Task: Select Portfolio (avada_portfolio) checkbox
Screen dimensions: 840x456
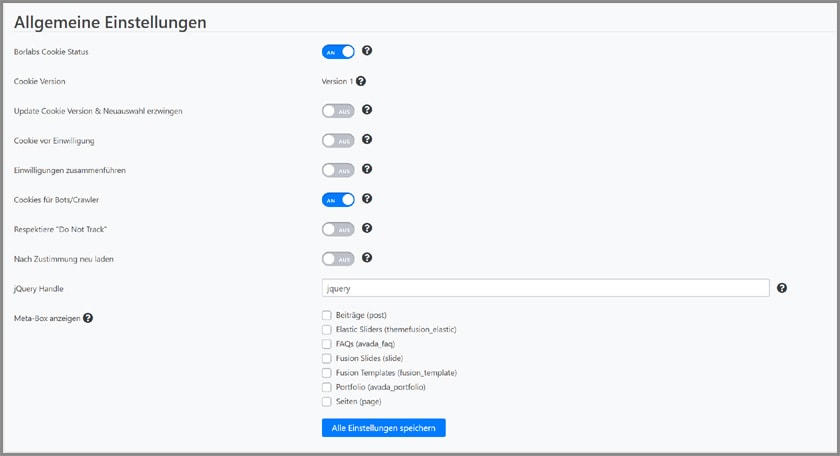Action: click(x=326, y=387)
